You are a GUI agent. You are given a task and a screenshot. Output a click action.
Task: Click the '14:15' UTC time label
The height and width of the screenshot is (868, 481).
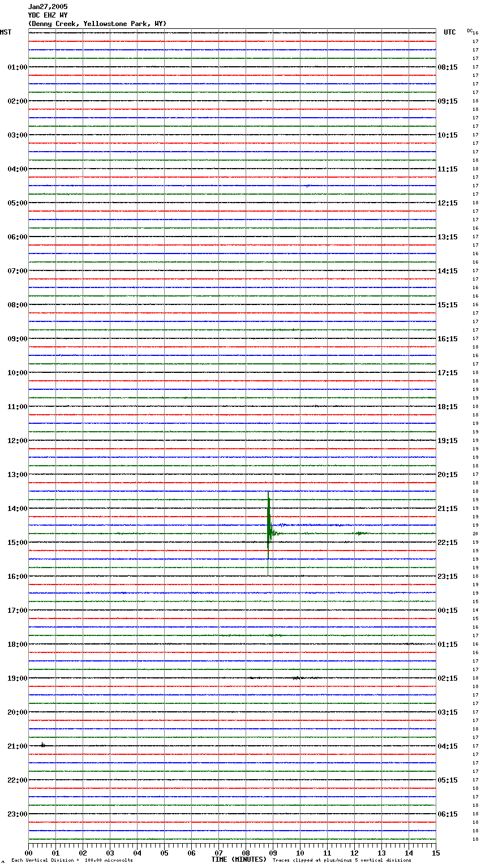pos(448,271)
